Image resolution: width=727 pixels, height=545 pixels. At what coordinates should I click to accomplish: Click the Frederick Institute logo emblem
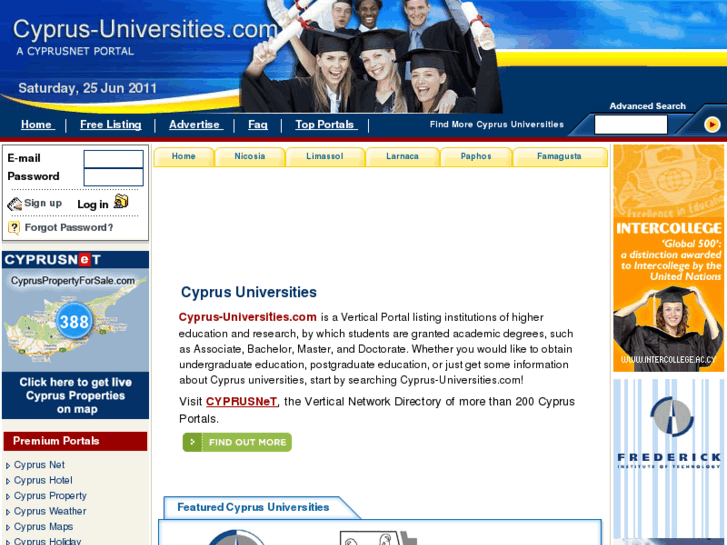[672, 416]
